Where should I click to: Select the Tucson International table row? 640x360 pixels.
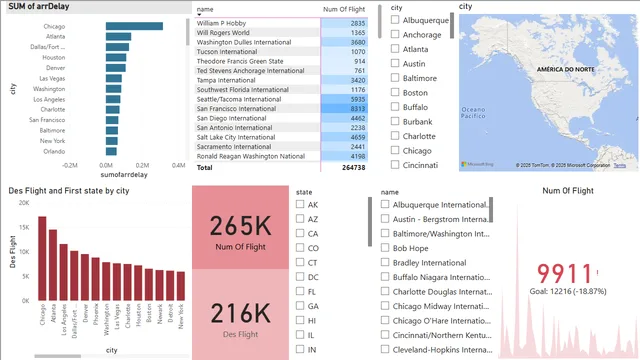pyautogui.click(x=281, y=51)
